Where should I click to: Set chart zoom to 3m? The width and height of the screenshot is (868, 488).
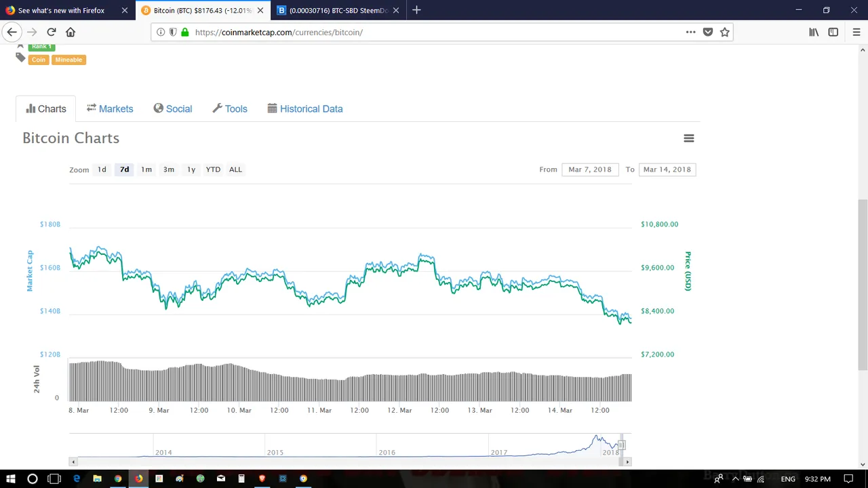[169, 169]
